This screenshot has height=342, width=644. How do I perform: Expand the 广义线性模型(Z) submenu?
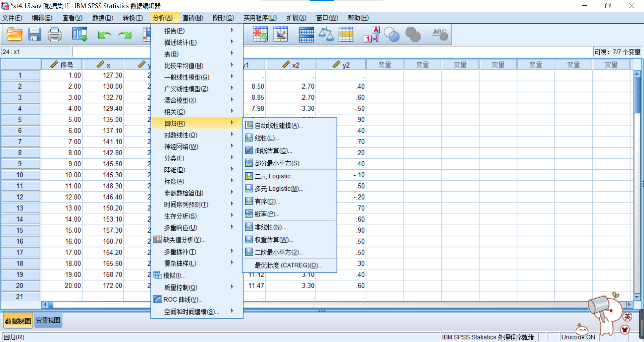click(197, 89)
